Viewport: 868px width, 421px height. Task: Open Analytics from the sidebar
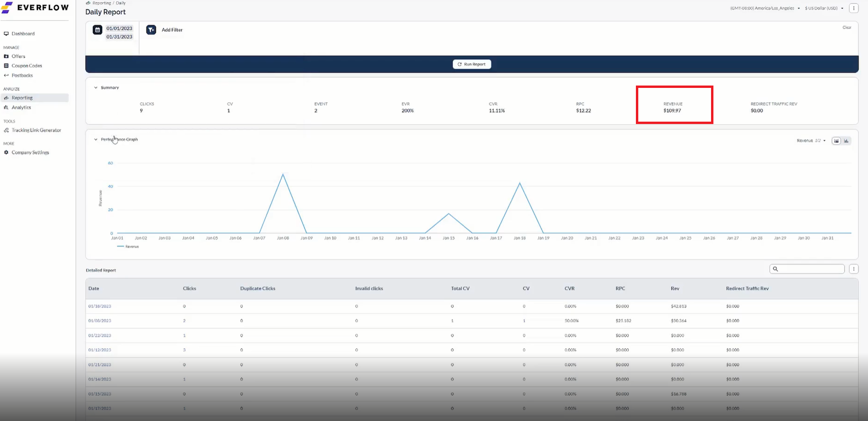point(21,107)
